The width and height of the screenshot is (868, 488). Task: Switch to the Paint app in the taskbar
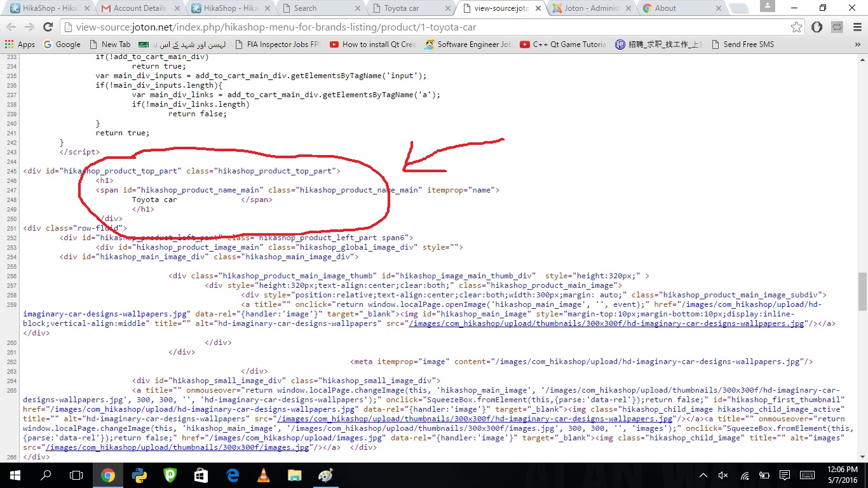point(325,475)
